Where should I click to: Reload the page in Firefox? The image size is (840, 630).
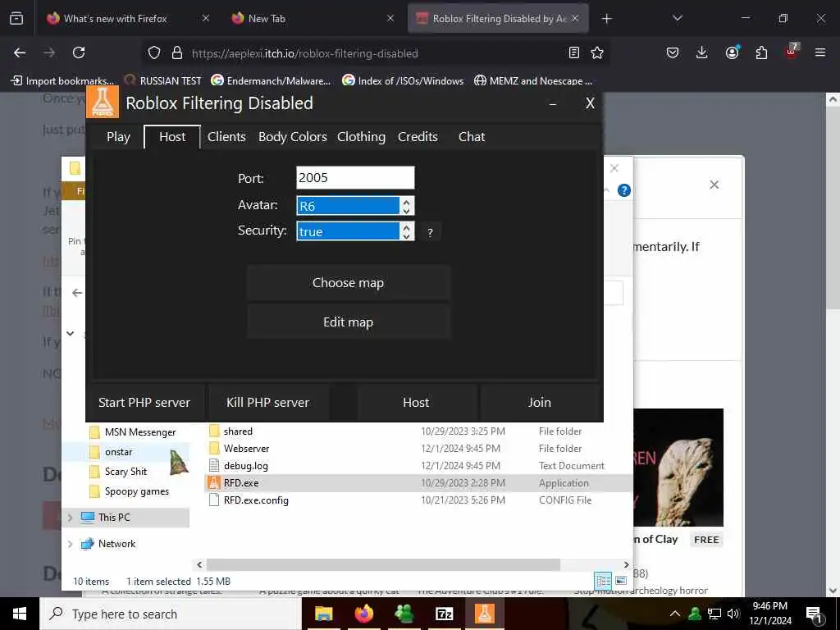tap(79, 52)
